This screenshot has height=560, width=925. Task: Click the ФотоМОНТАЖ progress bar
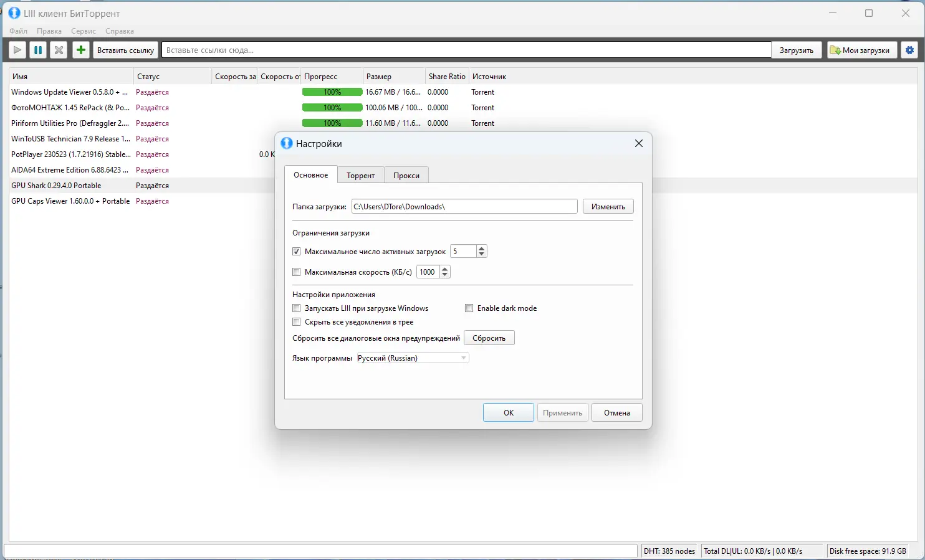(332, 108)
